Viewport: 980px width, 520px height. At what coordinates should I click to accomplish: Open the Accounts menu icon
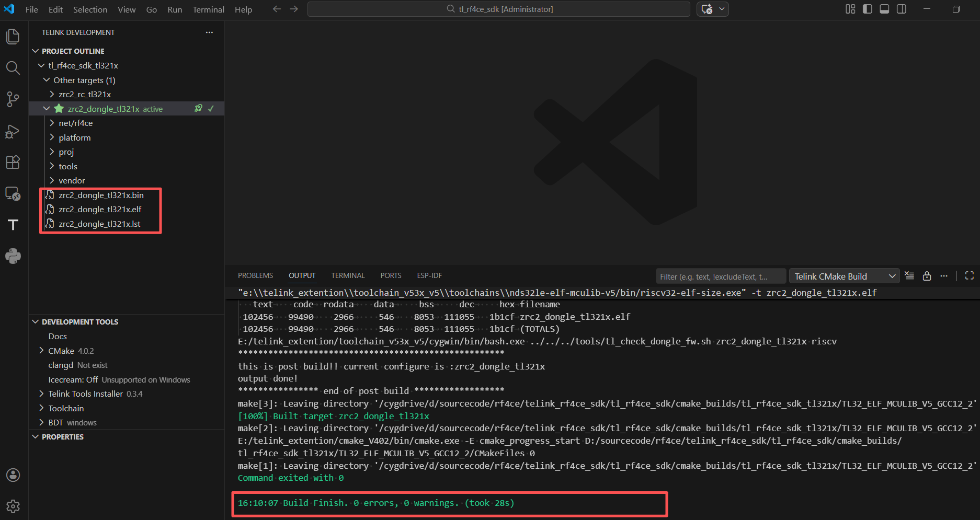tap(13, 475)
